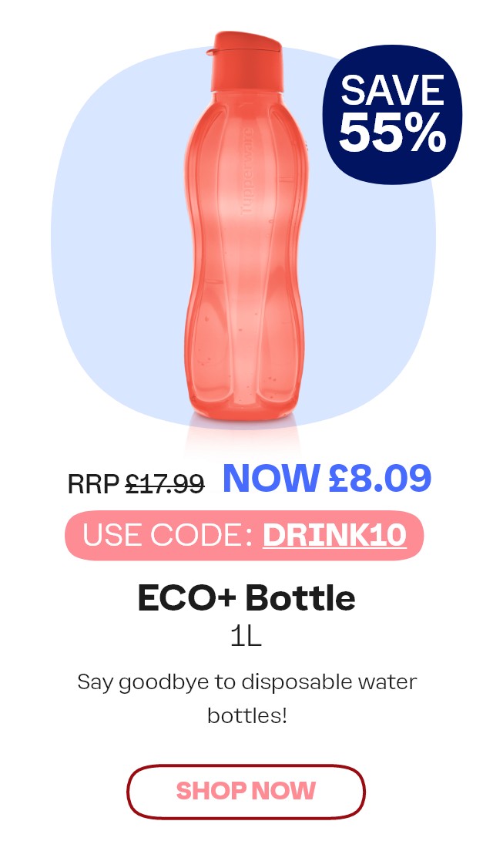Tap the SAVE 55% badge

pos(392,113)
